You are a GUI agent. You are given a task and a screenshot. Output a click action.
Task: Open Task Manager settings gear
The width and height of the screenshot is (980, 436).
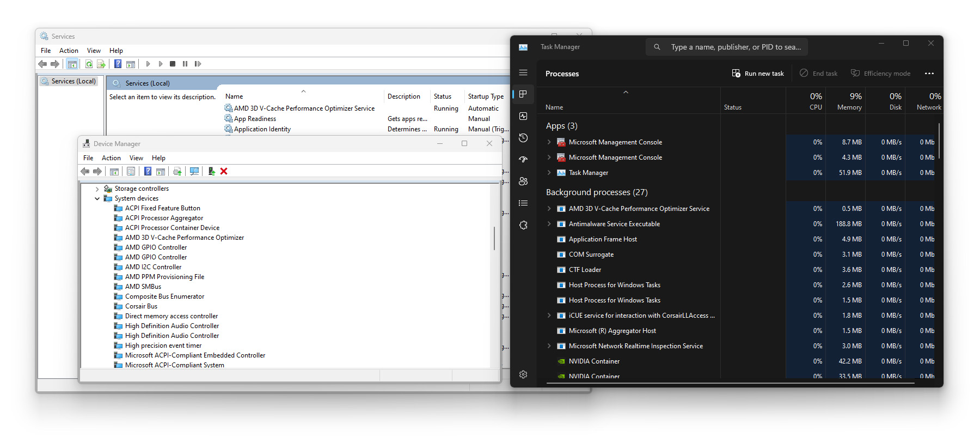pyautogui.click(x=523, y=374)
